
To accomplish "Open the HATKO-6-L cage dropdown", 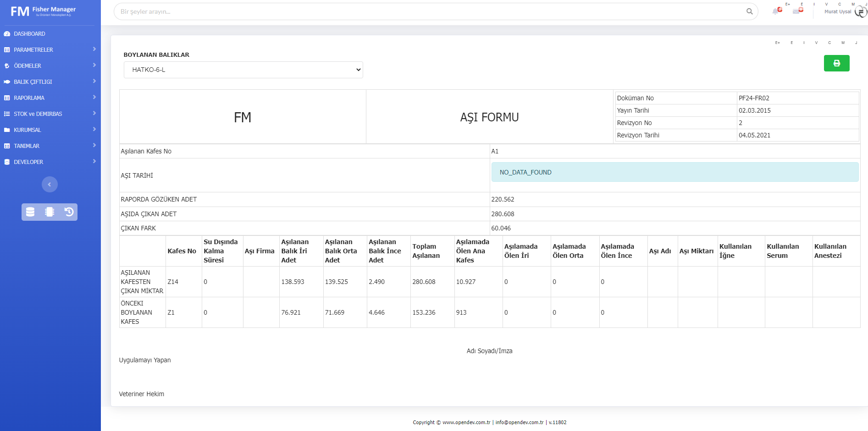I will [243, 70].
